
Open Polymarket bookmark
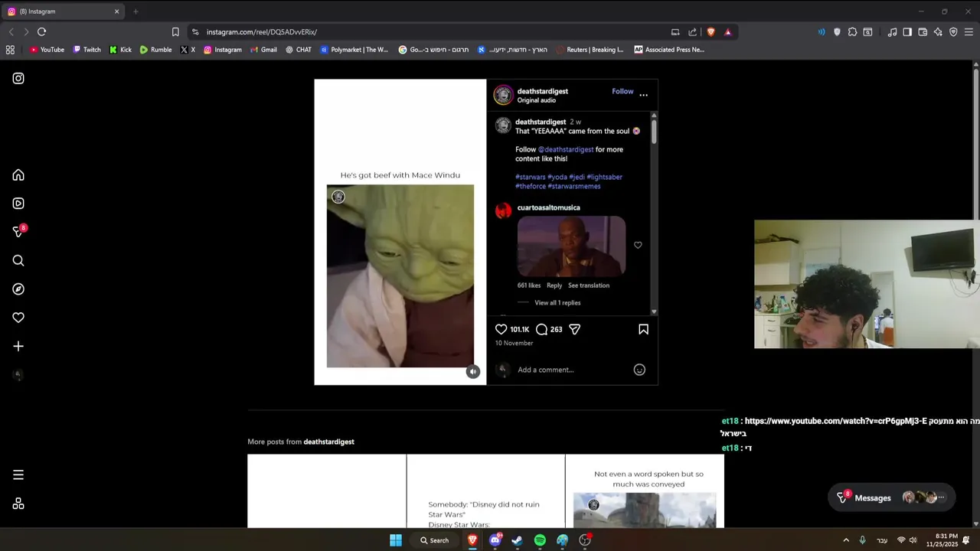tap(354, 50)
